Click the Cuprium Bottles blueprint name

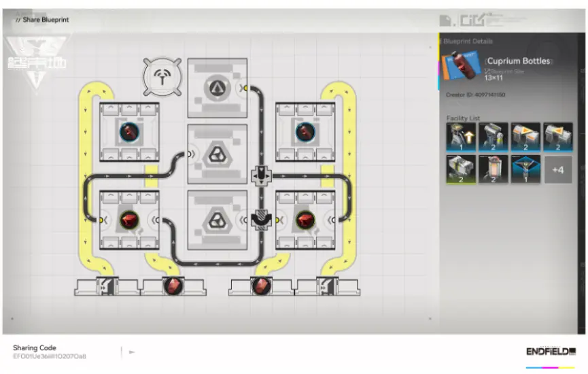click(519, 61)
